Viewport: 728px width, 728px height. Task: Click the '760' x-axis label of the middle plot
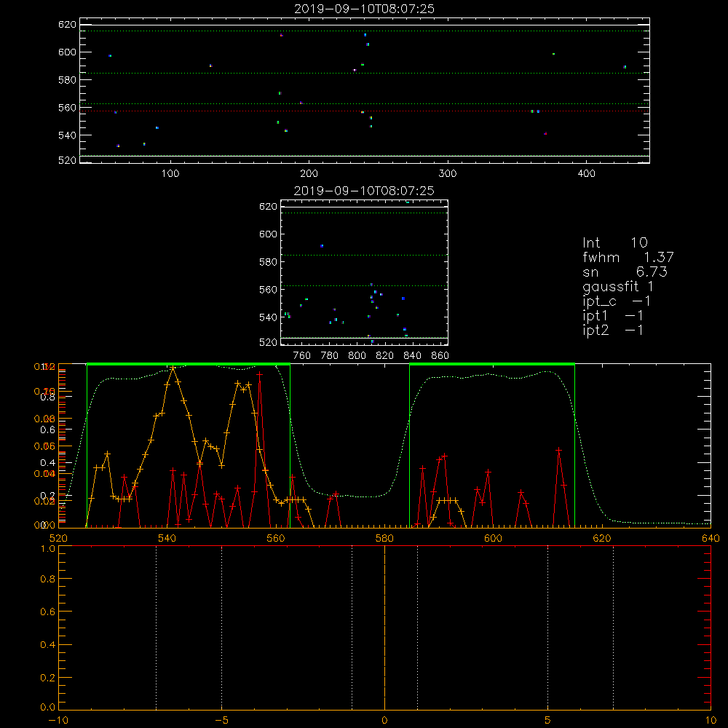(302, 356)
